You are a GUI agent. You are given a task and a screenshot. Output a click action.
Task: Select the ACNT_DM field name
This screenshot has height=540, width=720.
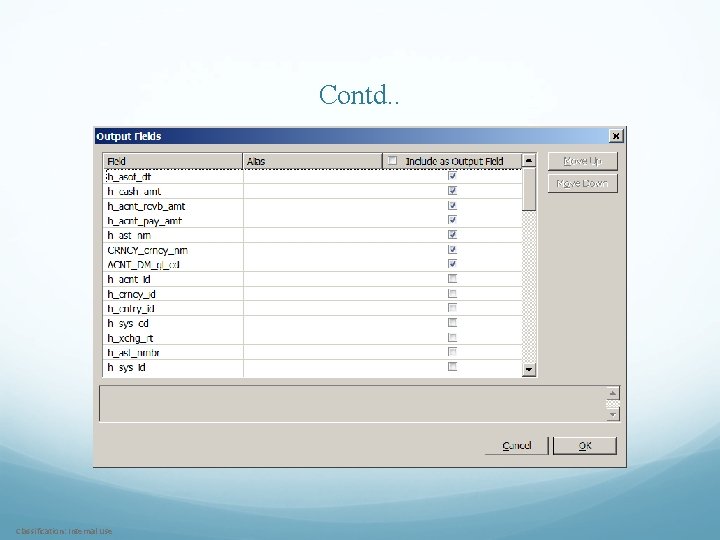pos(143,265)
